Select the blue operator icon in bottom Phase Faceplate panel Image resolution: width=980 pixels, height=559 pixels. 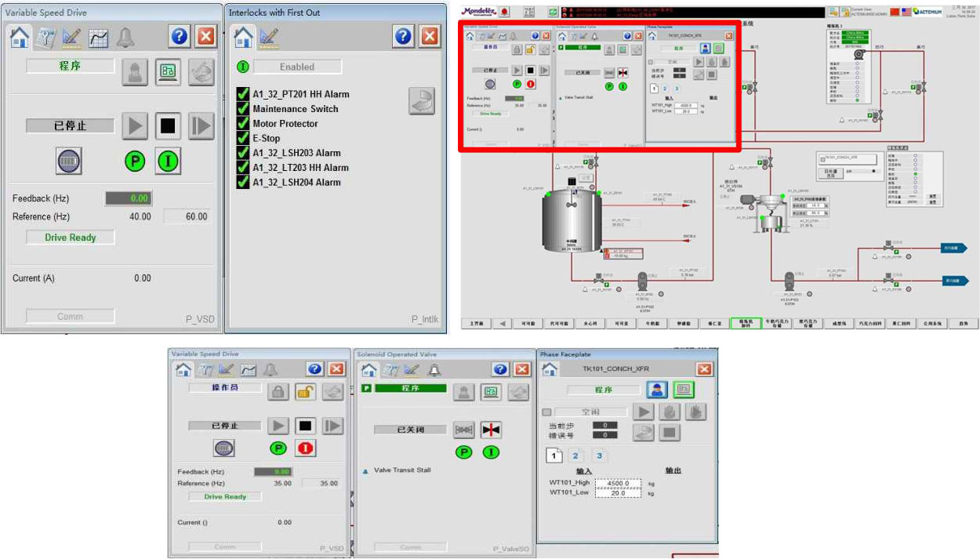658,390
